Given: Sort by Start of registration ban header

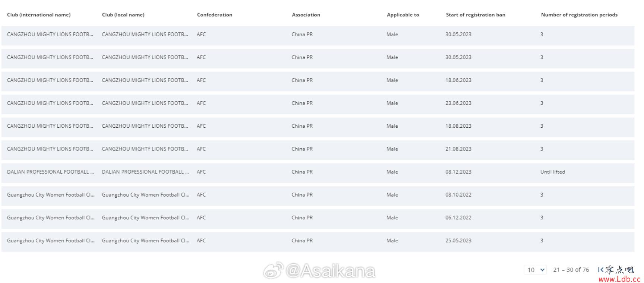Looking at the screenshot, I should click(x=475, y=15).
